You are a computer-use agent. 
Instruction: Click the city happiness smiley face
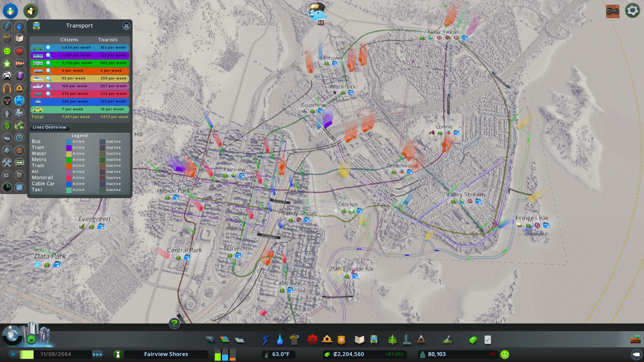[505, 354]
